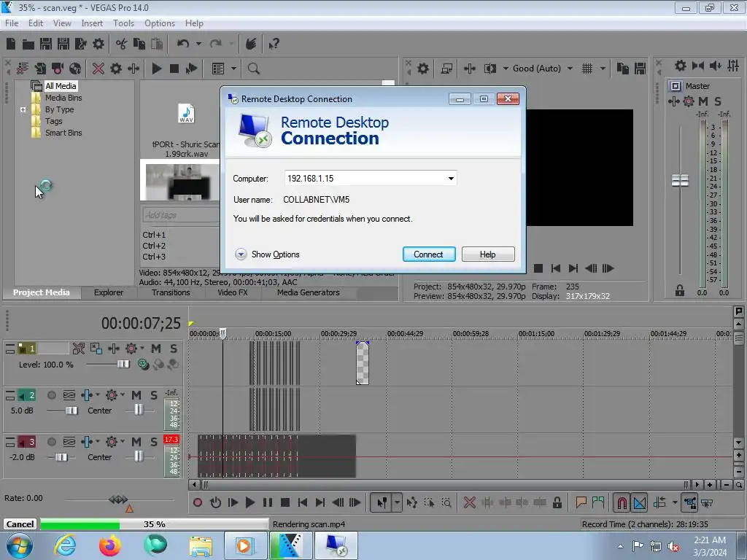Remove selected media with red X icon
The width and height of the screenshot is (747, 560).
(x=98, y=69)
